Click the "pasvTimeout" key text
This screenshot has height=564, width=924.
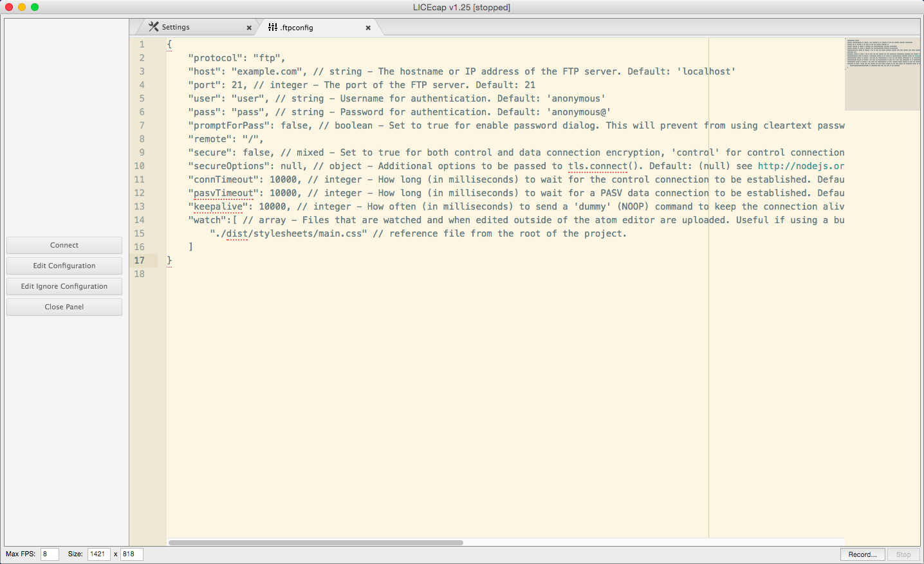click(x=223, y=193)
